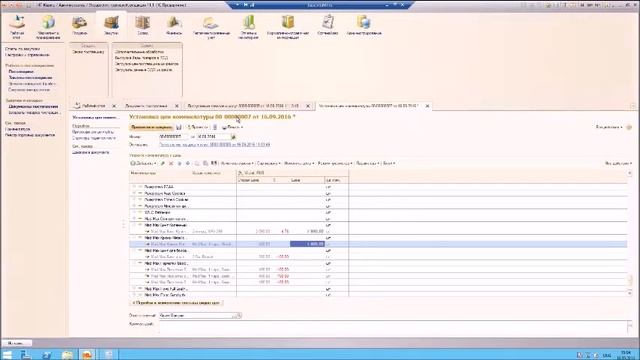
Task: Open the Рабочий стол section icon
Action: (x=17, y=27)
